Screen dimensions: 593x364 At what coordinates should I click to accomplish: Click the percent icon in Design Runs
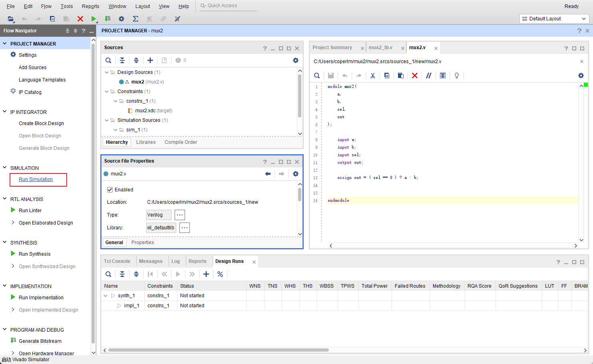(220, 274)
